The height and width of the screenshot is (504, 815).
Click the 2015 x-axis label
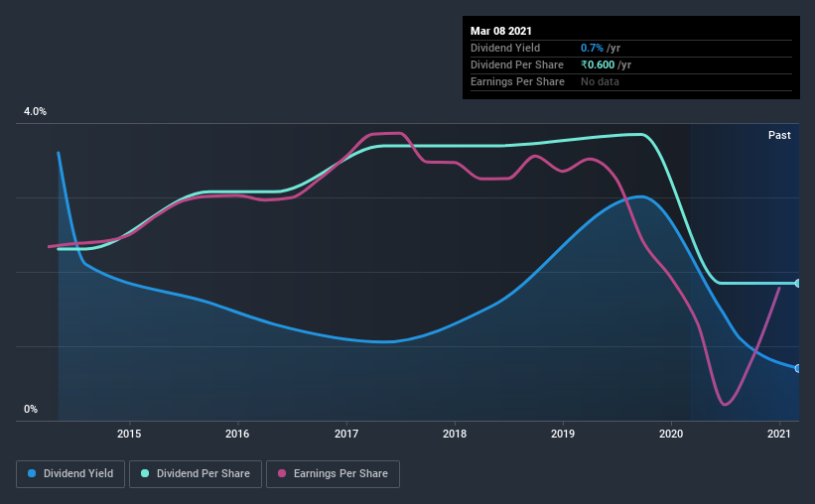tap(129, 434)
